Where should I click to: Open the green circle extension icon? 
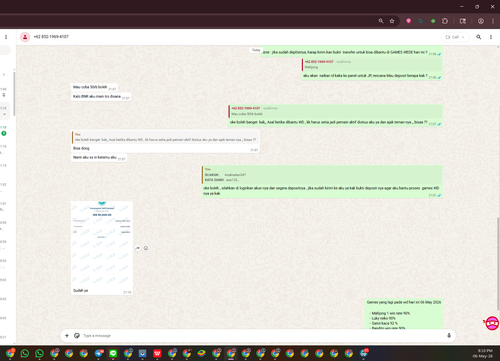433,21
